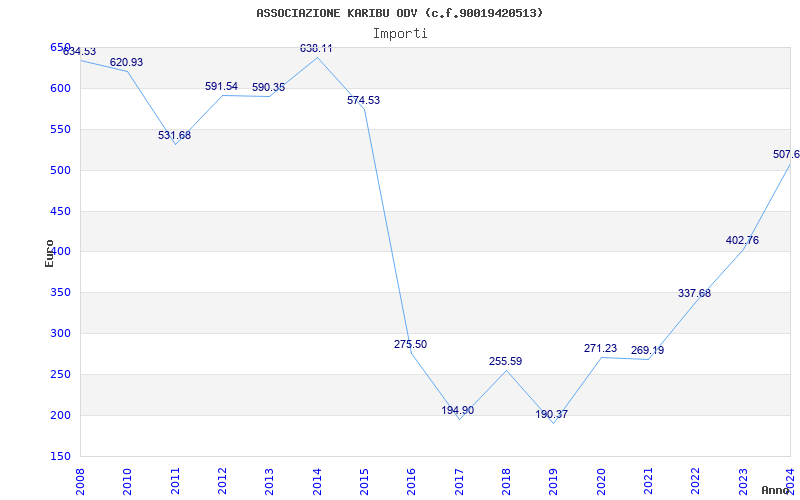Click the 194.90 data label
The height and width of the screenshot is (500, 800).
tap(458, 410)
